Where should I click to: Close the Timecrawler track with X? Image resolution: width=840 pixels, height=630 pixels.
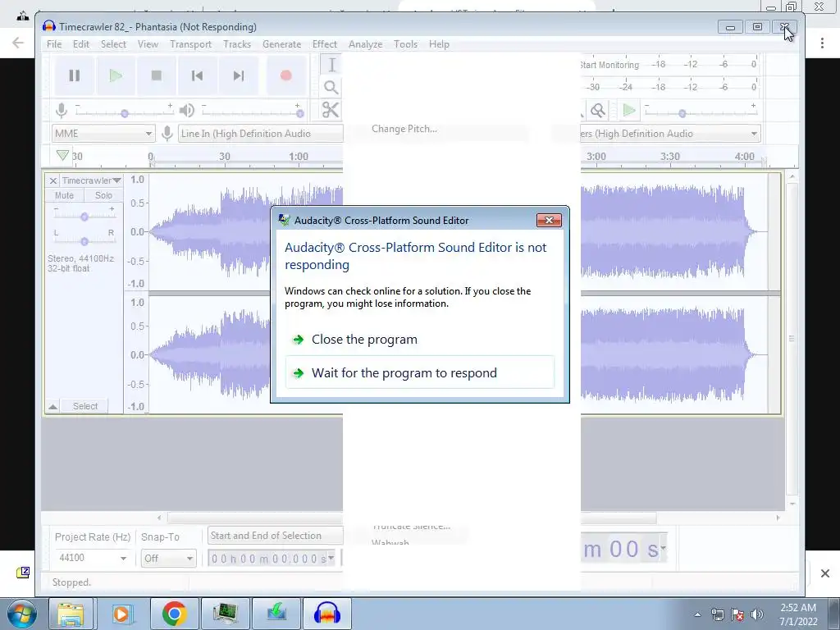coord(53,180)
